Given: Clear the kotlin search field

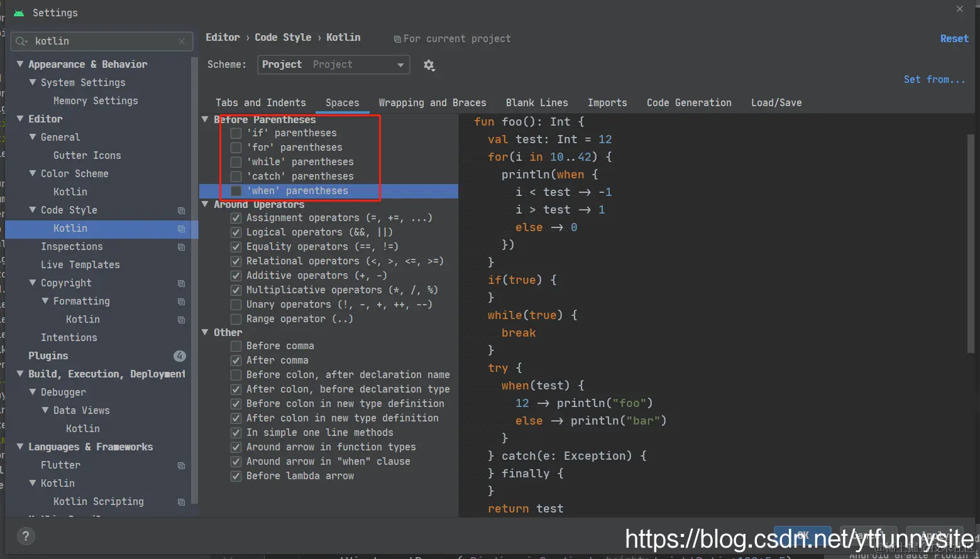Looking at the screenshot, I should point(182,41).
